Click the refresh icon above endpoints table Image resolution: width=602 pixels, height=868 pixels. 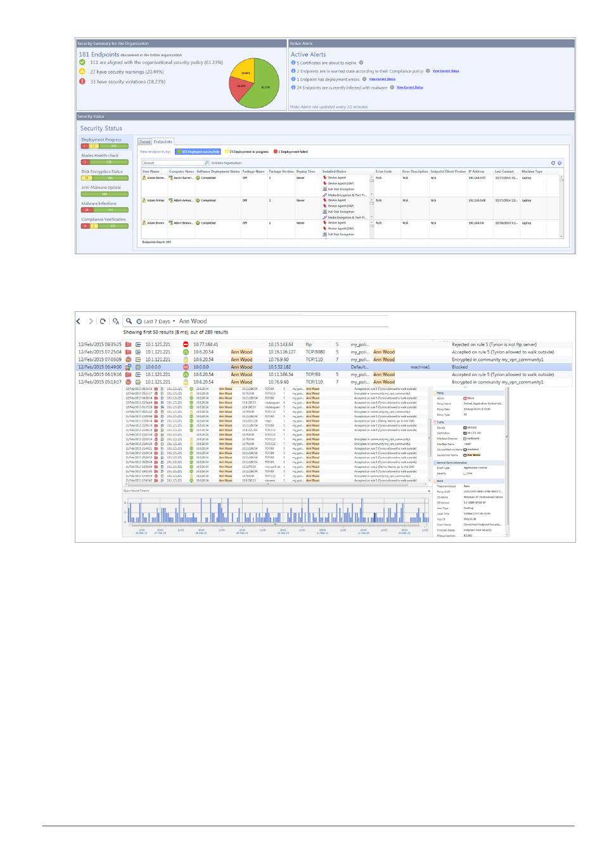(x=553, y=163)
